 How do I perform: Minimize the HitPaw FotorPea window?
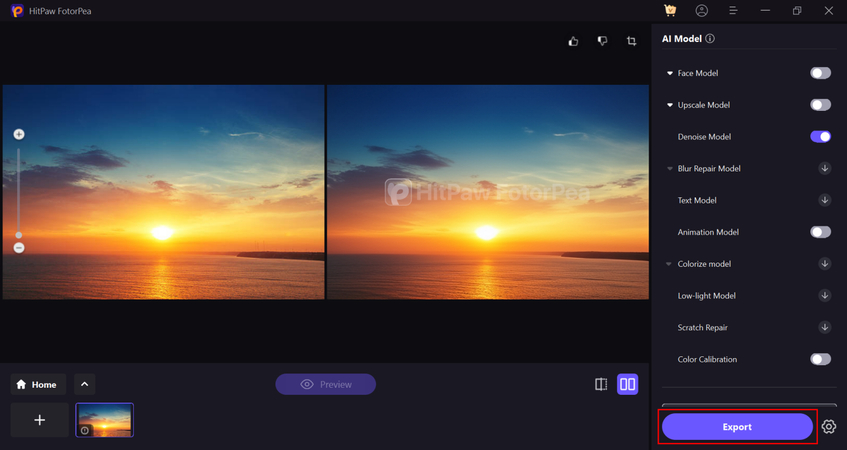pos(765,10)
